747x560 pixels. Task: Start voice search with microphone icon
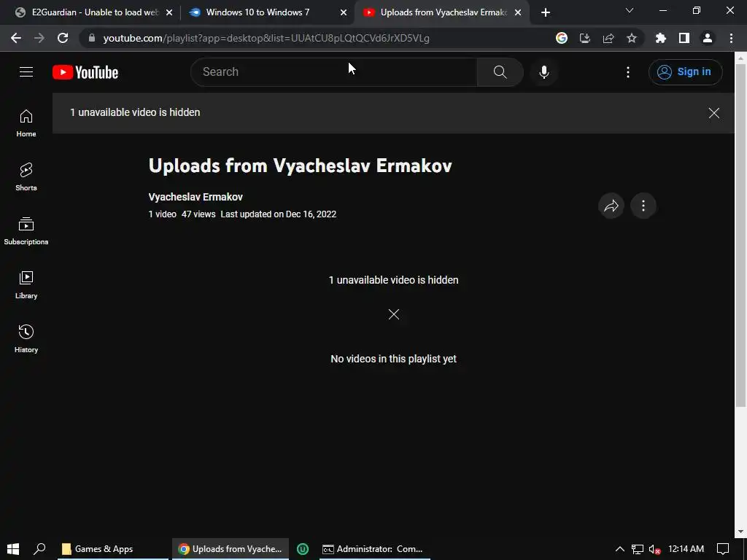point(543,72)
